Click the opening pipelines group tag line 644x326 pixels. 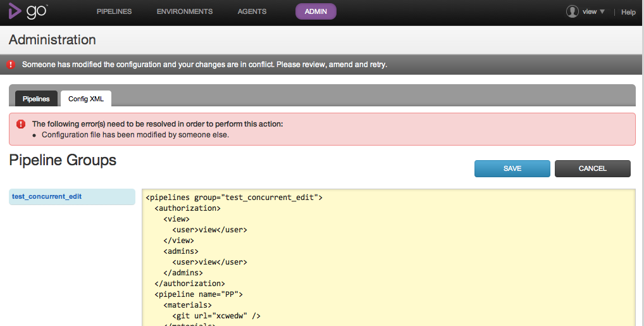coord(234,197)
